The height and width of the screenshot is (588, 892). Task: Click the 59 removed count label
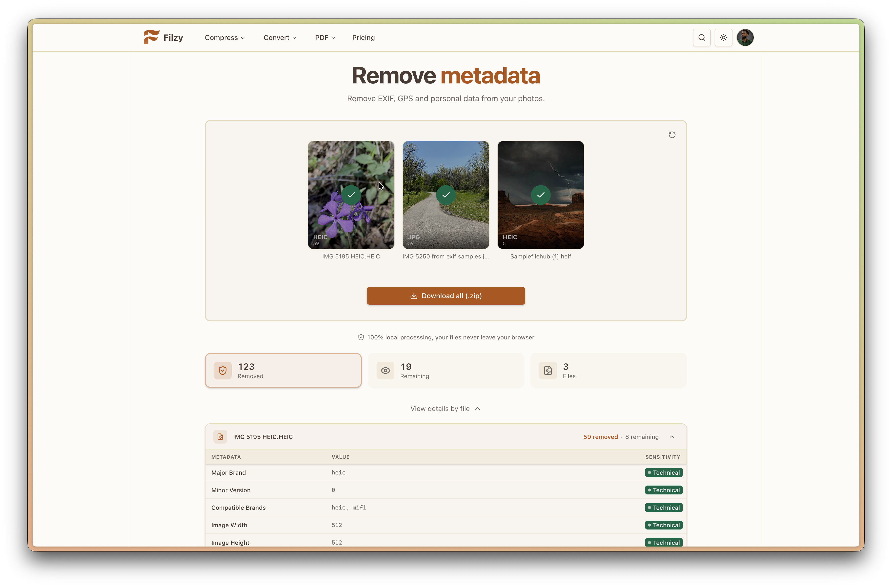(600, 437)
